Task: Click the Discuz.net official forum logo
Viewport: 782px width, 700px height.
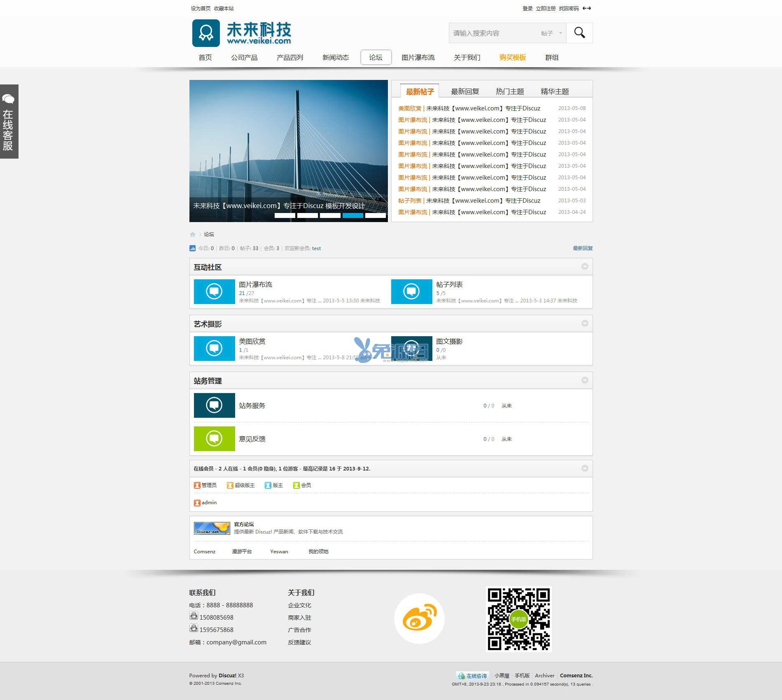Action: pos(212,528)
